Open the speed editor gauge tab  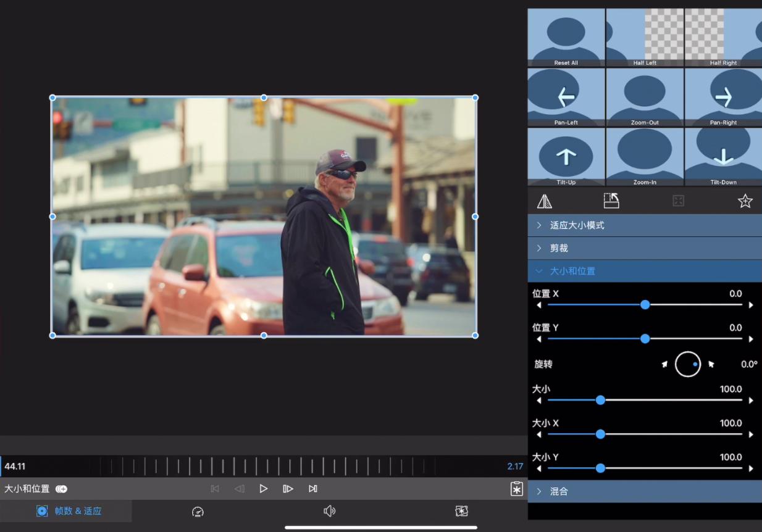tap(198, 512)
